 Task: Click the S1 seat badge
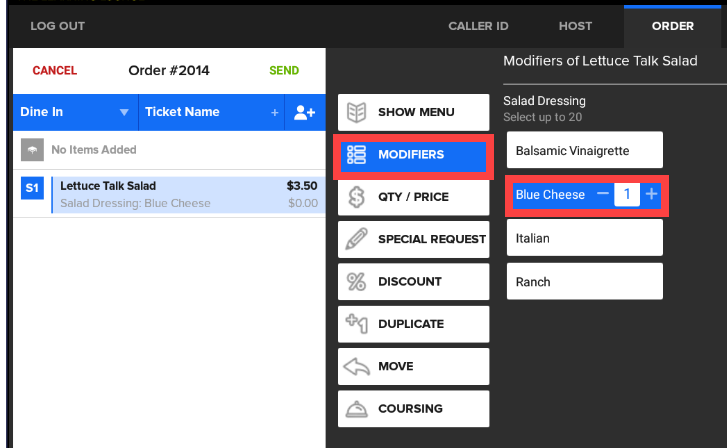pyautogui.click(x=30, y=187)
